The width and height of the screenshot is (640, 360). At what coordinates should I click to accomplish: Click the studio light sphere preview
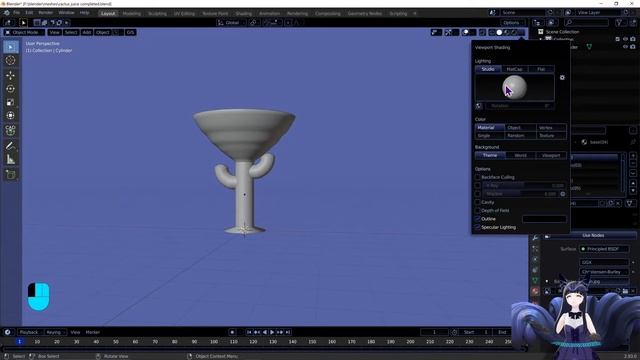514,87
